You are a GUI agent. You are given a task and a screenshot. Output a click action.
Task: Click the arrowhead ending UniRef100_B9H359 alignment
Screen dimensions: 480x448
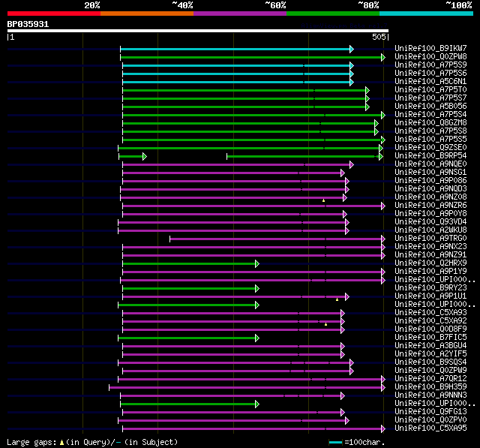pos(383,388)
